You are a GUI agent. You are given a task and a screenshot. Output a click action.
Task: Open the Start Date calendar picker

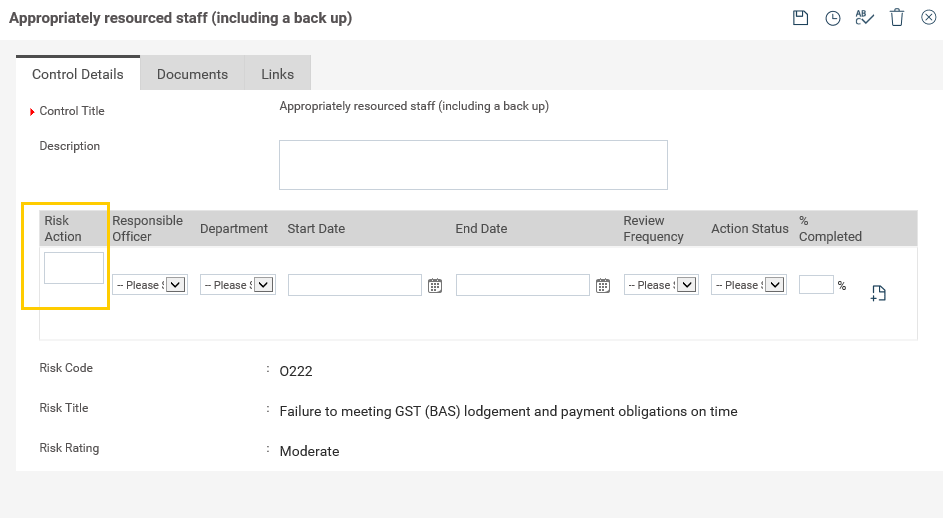coord(435,286)
